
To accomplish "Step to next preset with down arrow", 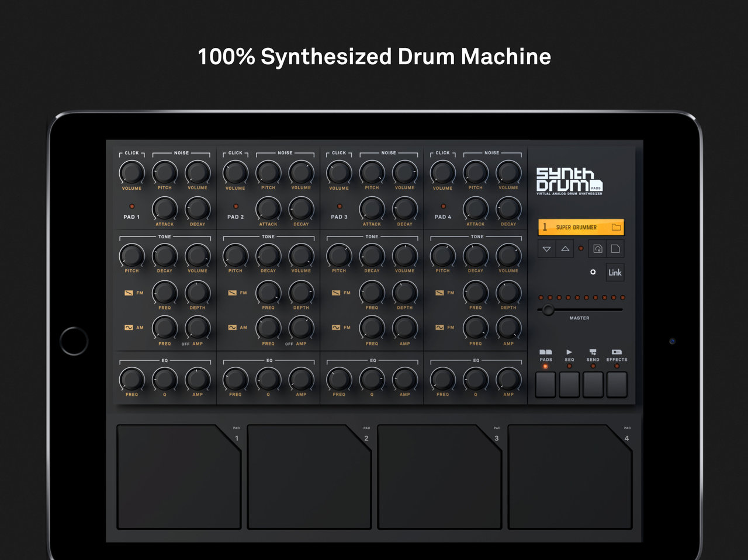I will (547, 249).
